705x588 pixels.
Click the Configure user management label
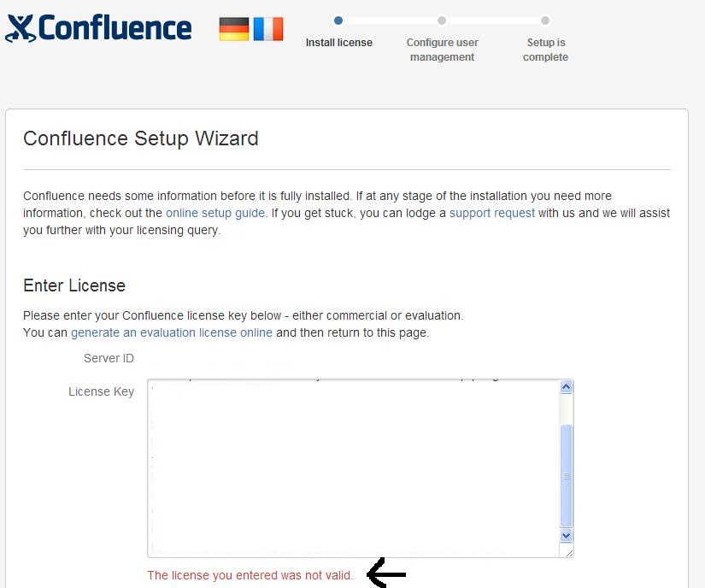click(x=443, y=50)
